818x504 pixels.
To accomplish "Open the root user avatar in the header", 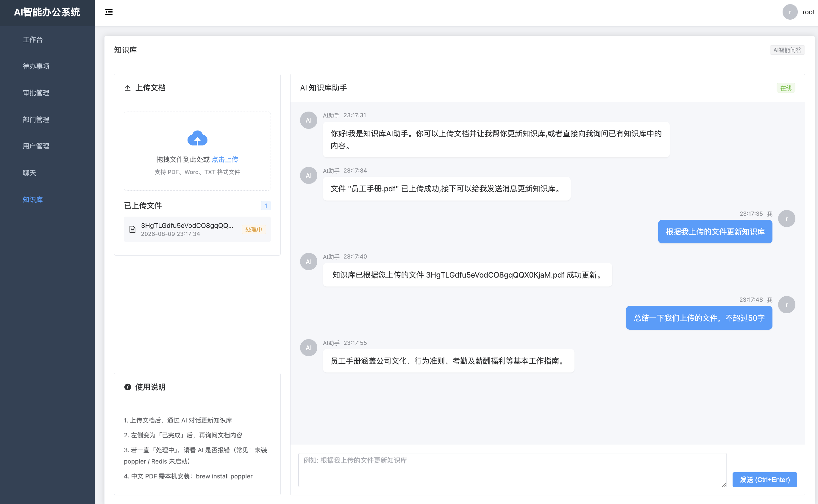I will (x=790, y=12).
